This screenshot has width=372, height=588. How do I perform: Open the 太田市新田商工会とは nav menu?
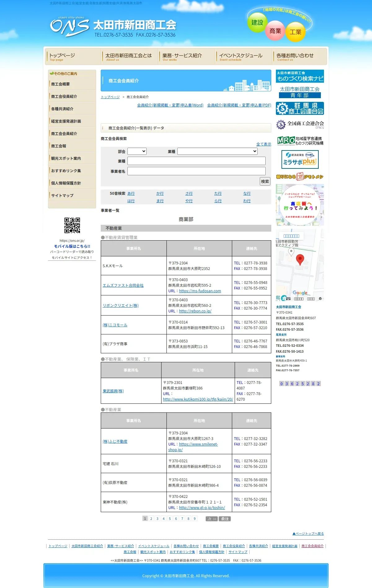click(130, 56)
